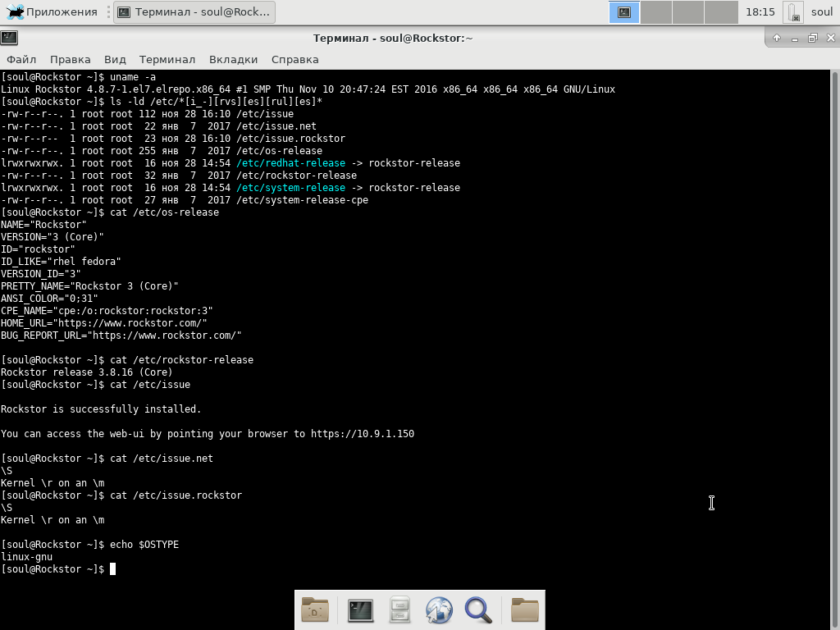Open the Правка menu

(71, 59)
